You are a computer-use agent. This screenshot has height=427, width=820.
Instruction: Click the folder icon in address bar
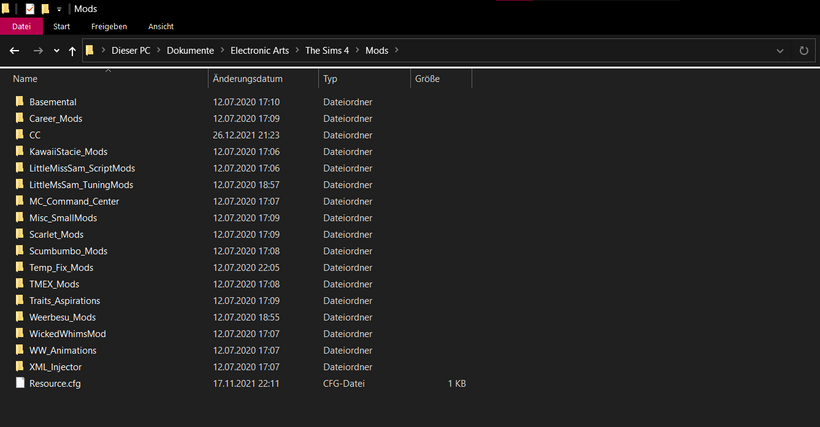(x=90, y=50)
